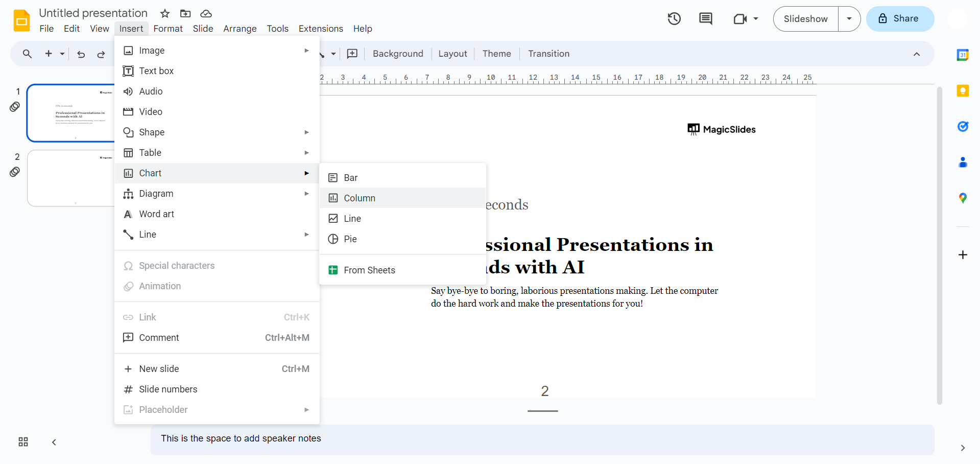Collapse the filmstrip panel arrow
980x464 pixels.
coord(54,442)
